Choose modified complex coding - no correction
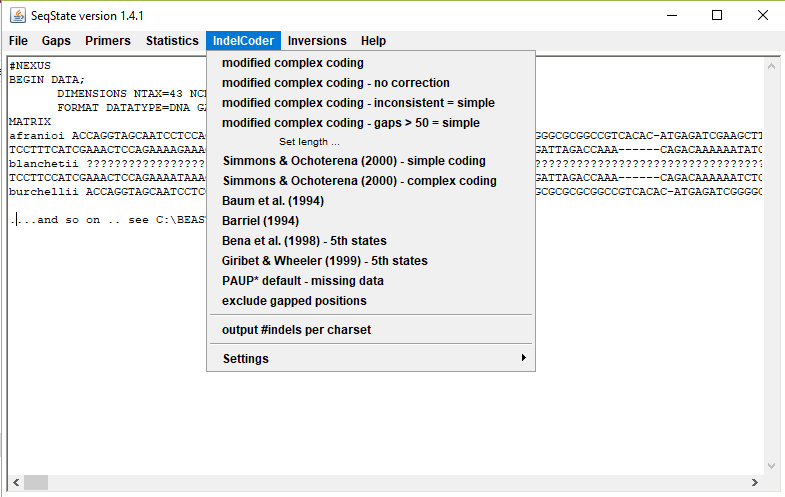Viewport: 785px width, 497px height. 336,83
